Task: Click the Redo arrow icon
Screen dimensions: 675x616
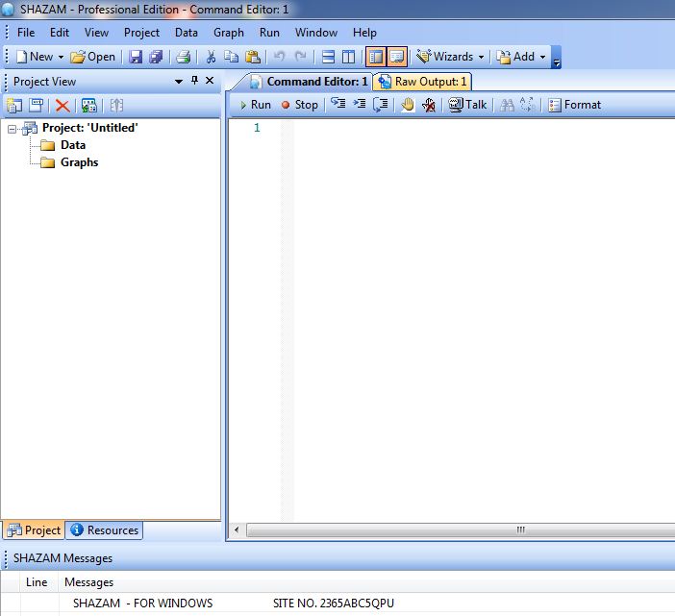Action: click(x=300, y=57)
